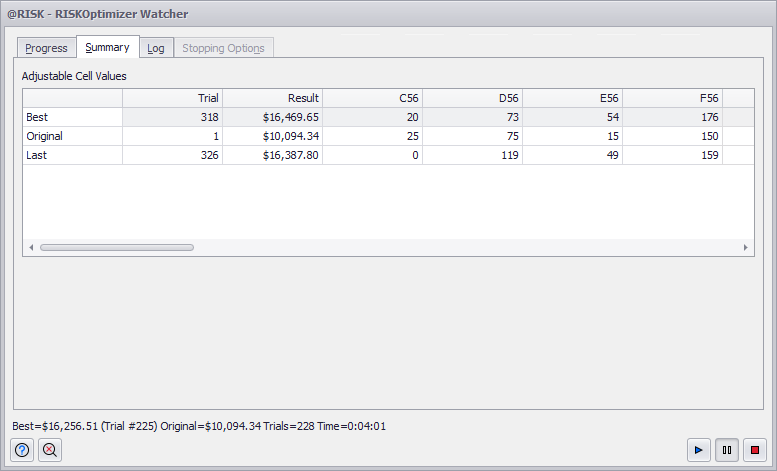Select the Last row label
The width and height of the screenshot is (777, 471).
pos(72,155)
